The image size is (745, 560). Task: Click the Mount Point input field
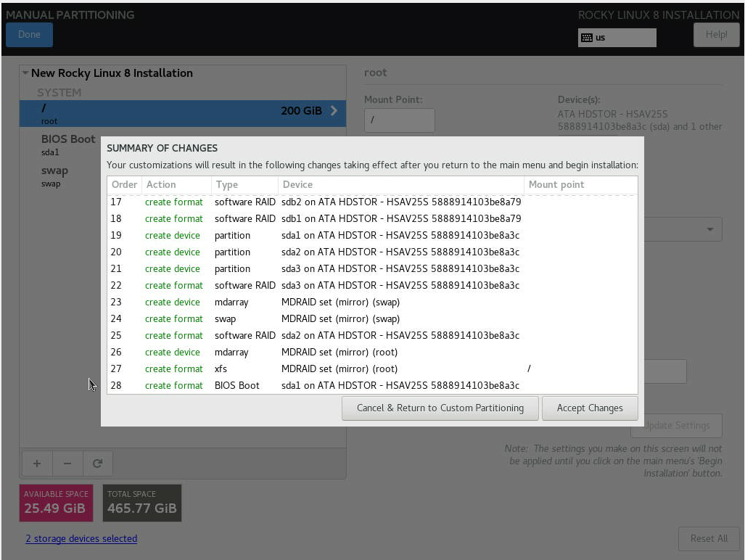[x=400, y=120]
